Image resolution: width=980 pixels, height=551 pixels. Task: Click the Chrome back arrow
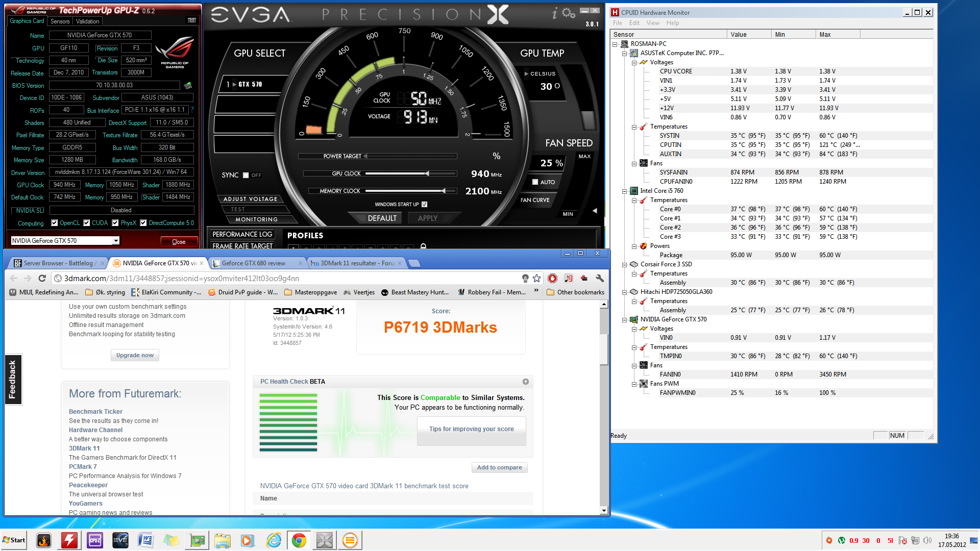14,278
